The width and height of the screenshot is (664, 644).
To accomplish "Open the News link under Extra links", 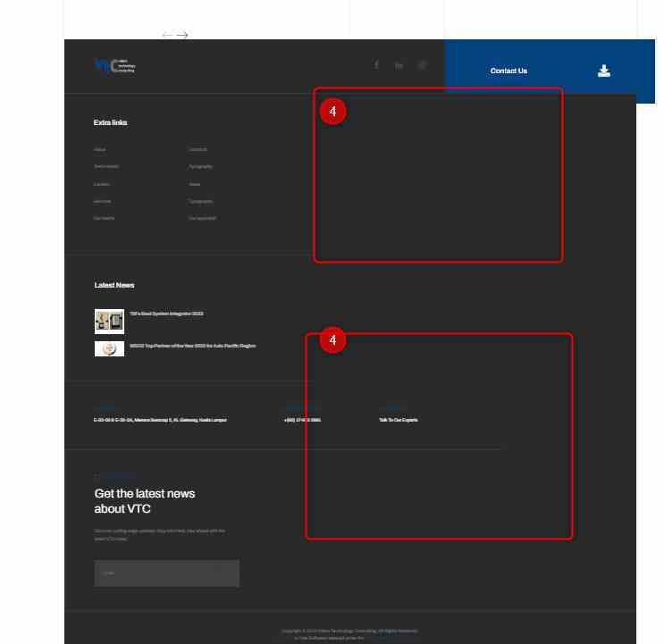I will [194, 184].
